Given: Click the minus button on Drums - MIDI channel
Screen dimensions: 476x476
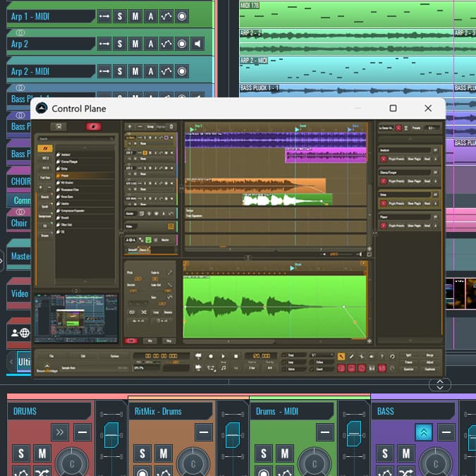Looking at the screenshot, I should [x=325, y=432].
